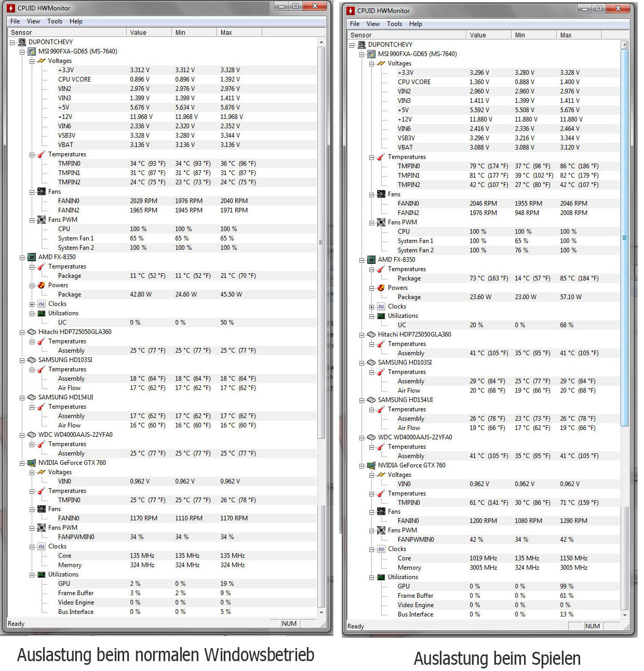Screen dimensions: 644x671
Task: Click scroll-down arrow in left window
Action: tap(321, 612)
